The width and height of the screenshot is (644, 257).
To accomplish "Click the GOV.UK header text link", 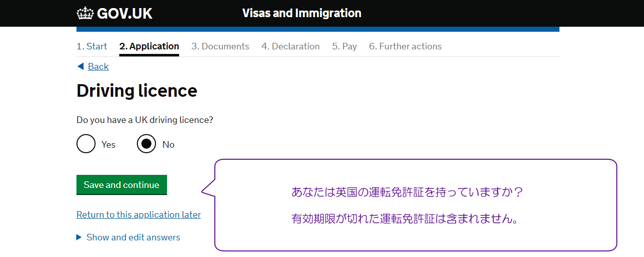I will pyautogui.click(x=124, y=13).
